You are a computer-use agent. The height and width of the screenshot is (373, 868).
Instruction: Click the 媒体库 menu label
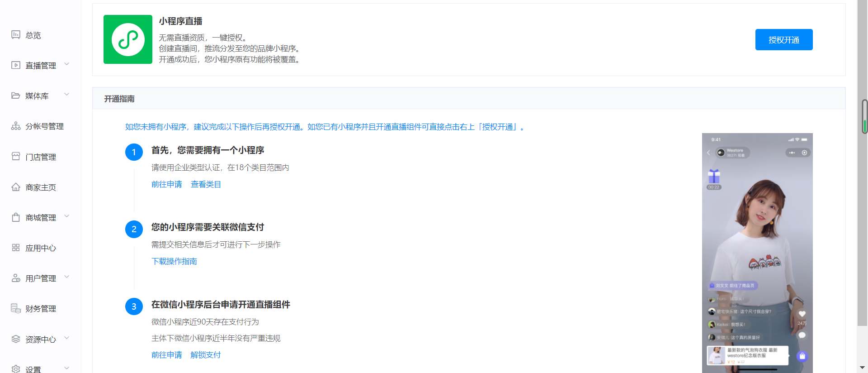37,96
